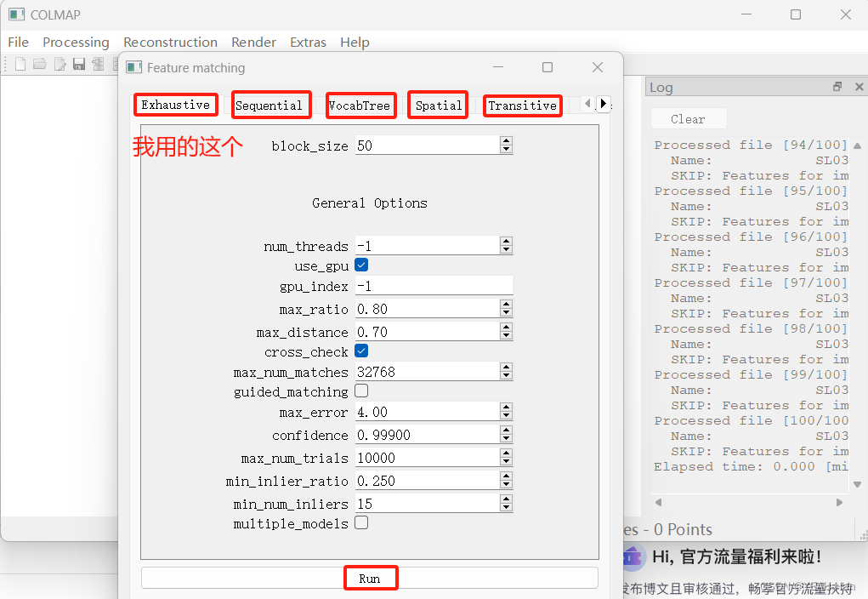Click the confidence value field

pos(428,435)
